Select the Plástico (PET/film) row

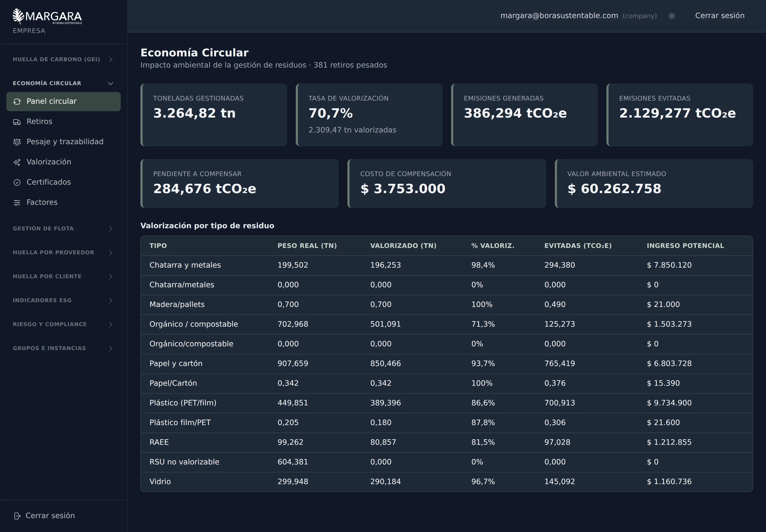447,403
